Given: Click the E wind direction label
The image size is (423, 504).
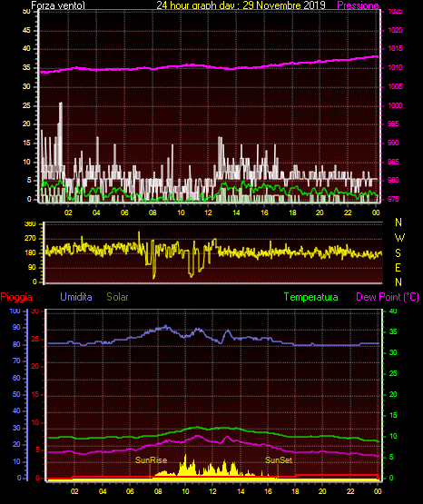Looking at the screenshot, I should coord(398,267).
